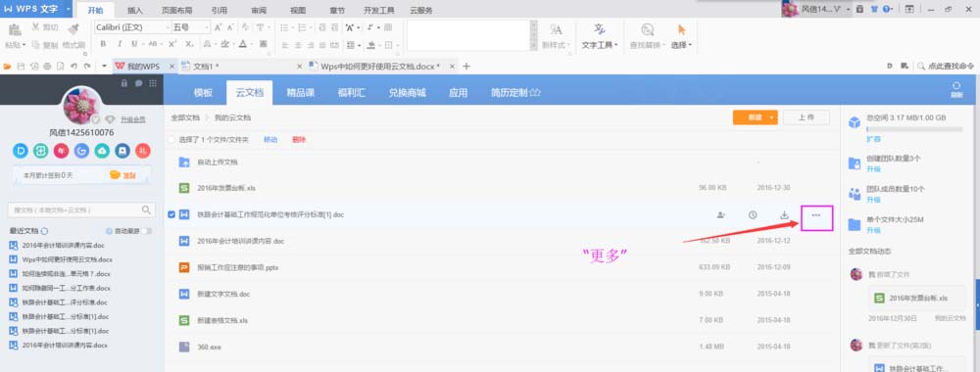This screenshot has width=980, height=372.
Task: Click the red 删除 link
Action: (299, 140)
